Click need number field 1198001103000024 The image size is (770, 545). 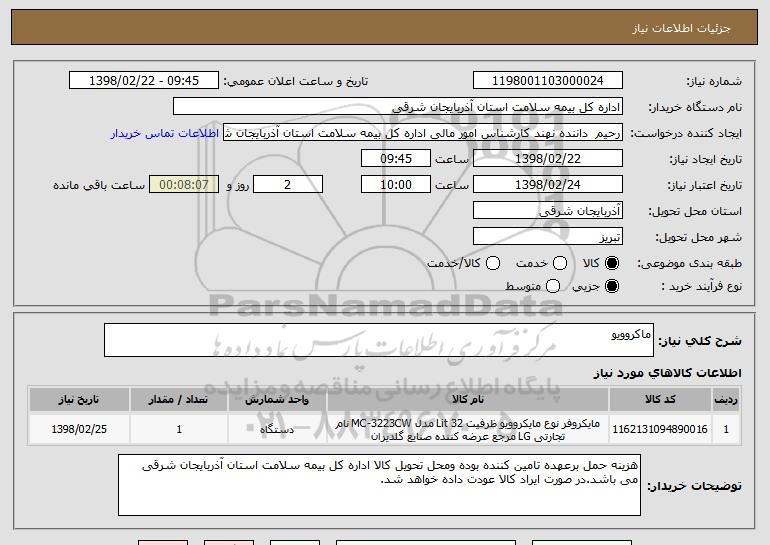pos(548,81)
